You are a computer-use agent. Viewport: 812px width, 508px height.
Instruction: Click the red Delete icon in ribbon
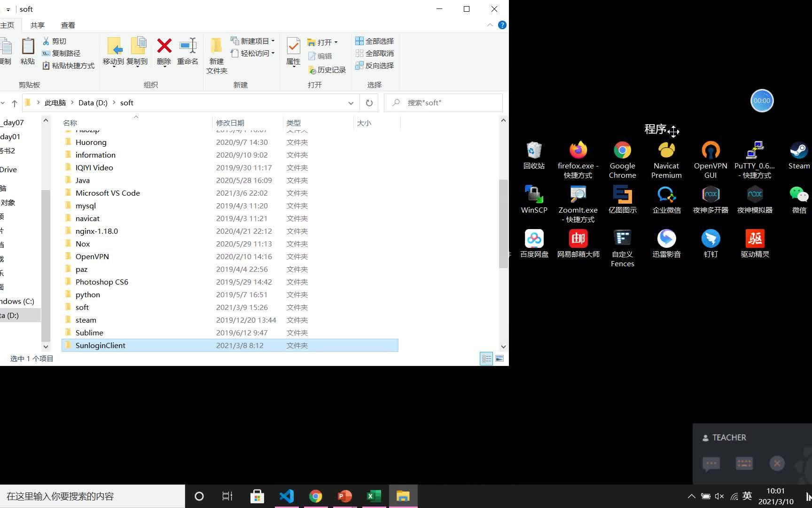pyautogui.click(x=164, y=46)
